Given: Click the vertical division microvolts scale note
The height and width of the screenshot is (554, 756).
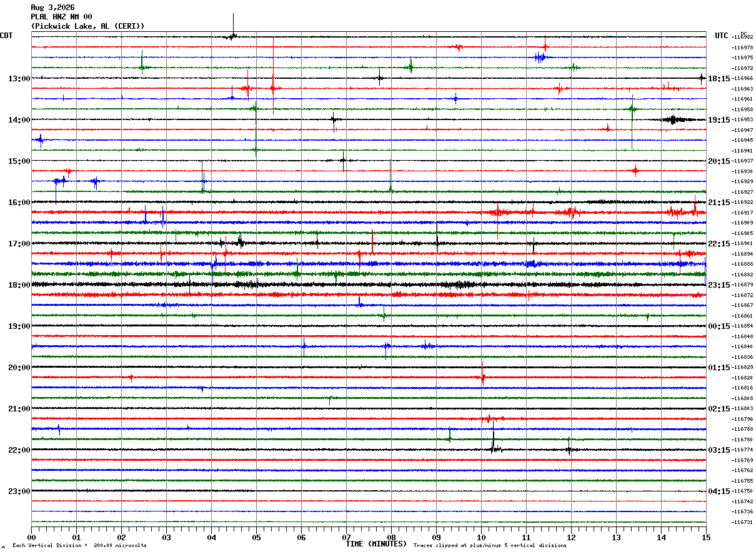Looking at the screenshot, I should click(79, 546).
